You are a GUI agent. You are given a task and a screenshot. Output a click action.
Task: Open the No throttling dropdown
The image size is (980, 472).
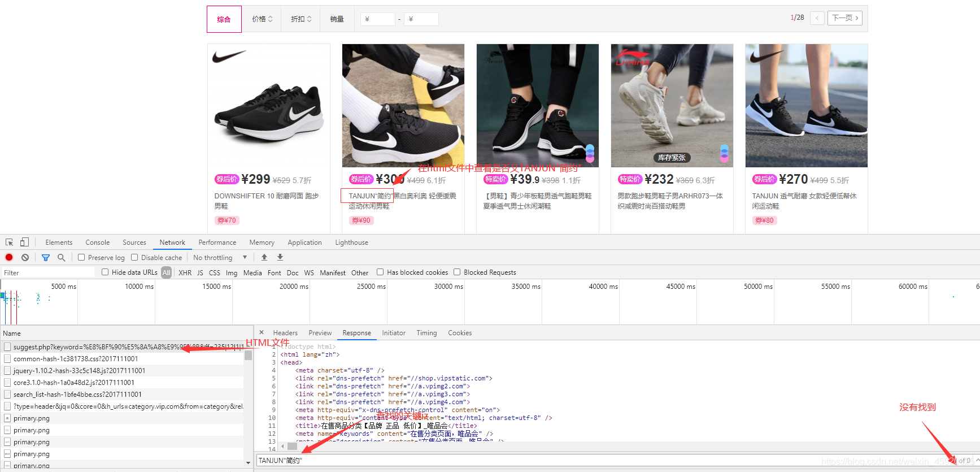(x=220, y=257)
